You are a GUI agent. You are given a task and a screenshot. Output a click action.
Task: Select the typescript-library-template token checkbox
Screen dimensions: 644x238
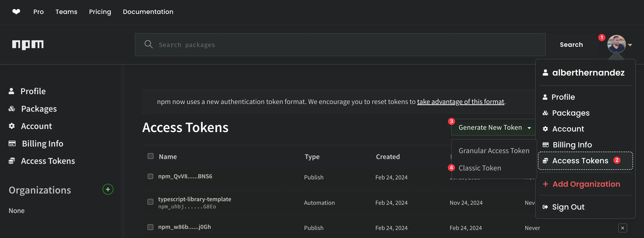click(150, 202)
